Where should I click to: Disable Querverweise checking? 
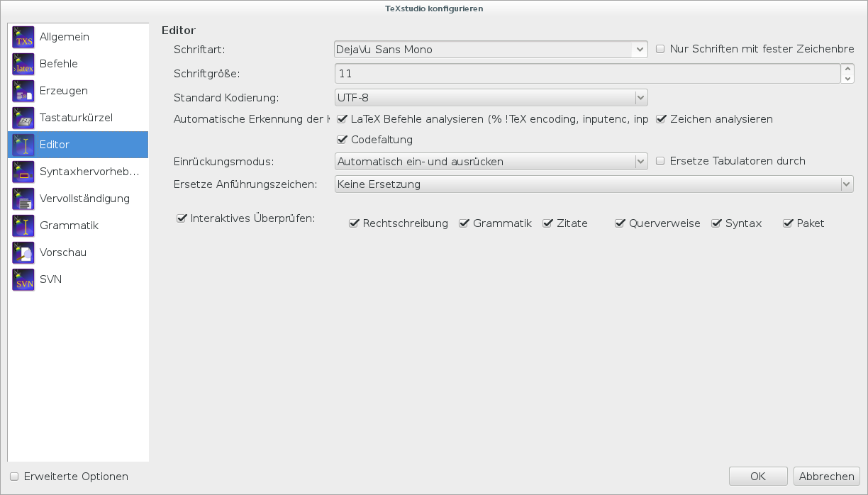[620, 223]
